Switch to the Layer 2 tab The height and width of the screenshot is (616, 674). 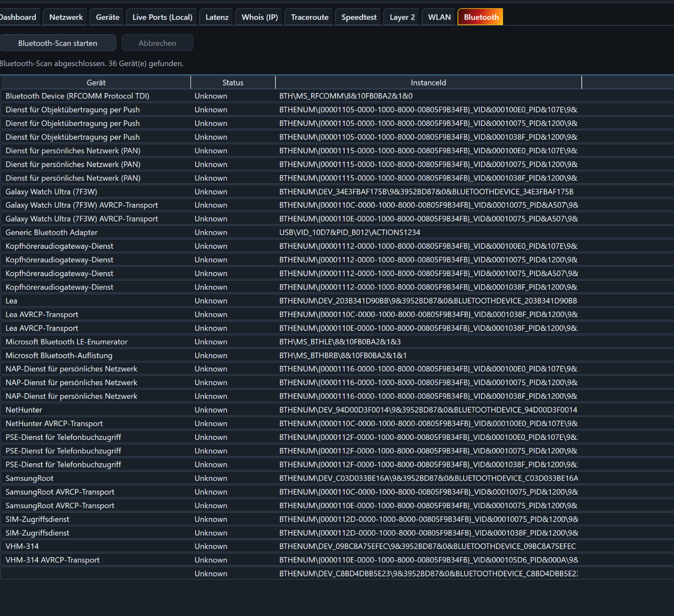pyautogui.click(x=402, y=17)
